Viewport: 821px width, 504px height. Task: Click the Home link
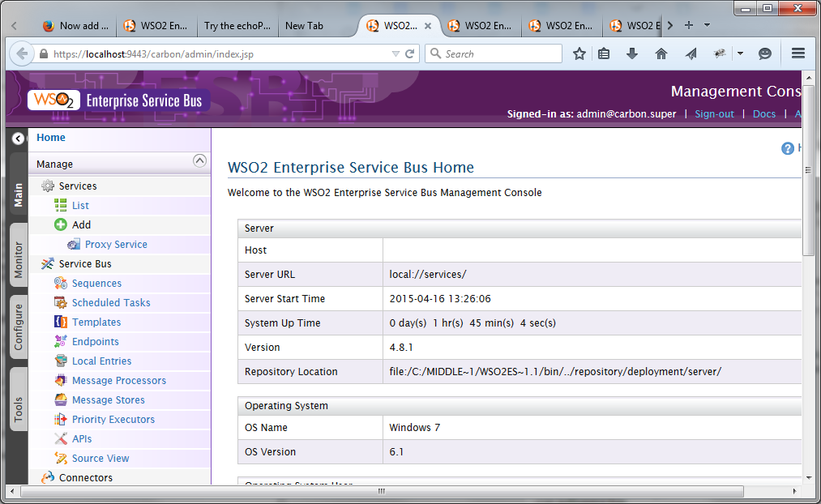coord(51,137)
